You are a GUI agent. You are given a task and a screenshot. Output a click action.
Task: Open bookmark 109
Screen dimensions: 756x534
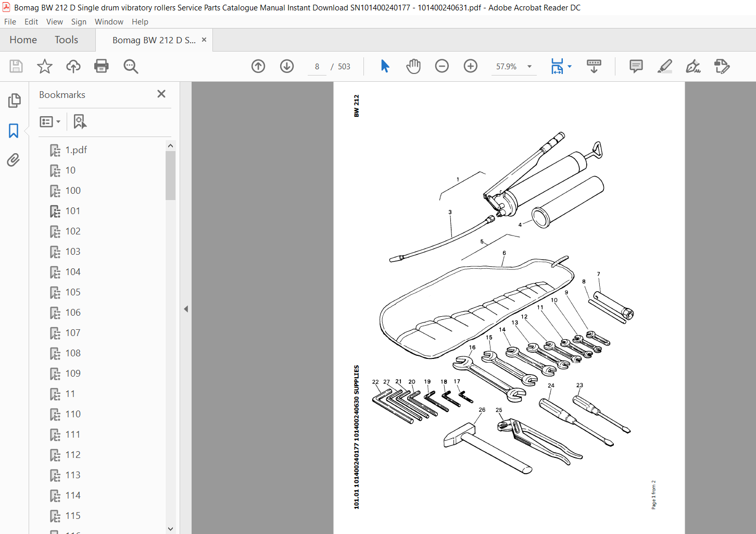coord(73,374)
